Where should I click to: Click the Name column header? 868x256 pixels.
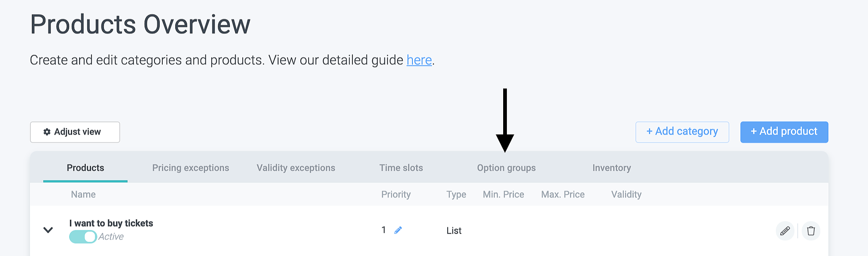click(83, 194)
